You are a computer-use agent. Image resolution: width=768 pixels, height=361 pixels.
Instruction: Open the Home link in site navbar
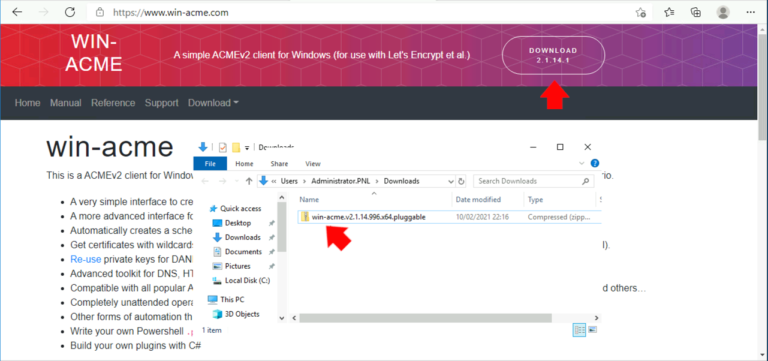point(27,103)
